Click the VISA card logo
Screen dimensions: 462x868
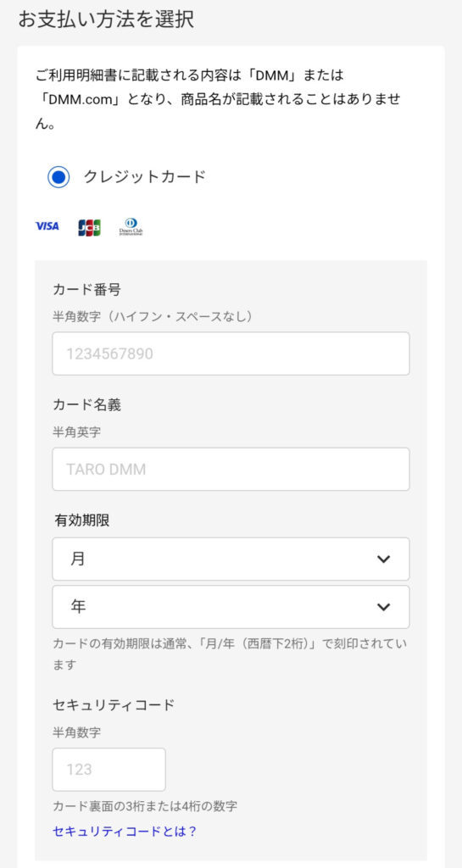point(47,225)
